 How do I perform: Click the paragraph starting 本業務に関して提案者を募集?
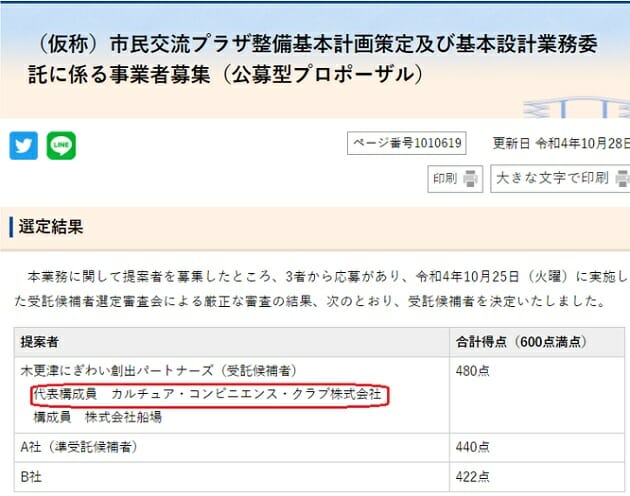(x=321, y=289)
